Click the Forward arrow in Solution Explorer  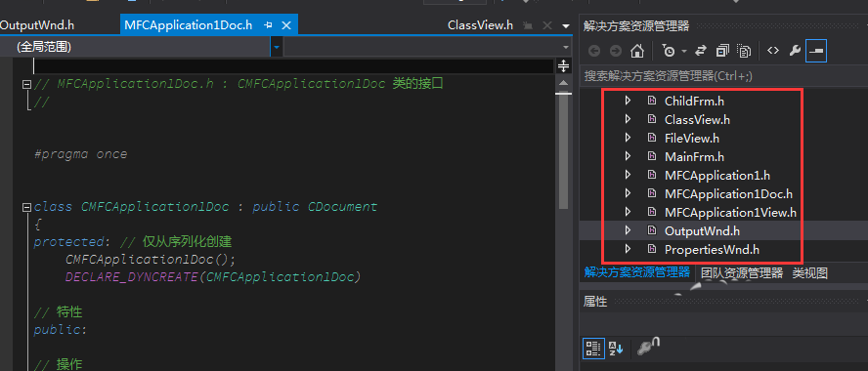(616, 52)
